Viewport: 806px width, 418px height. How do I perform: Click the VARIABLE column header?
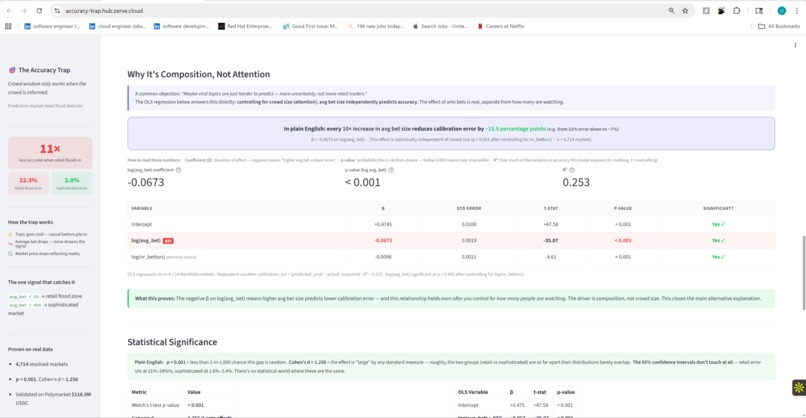pyautogui.click(x=141, y=208)
